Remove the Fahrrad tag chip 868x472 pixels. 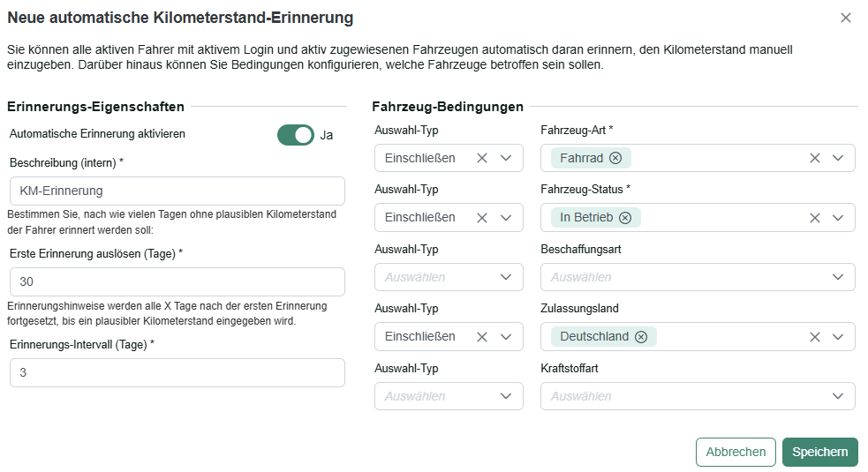(615, 158)
